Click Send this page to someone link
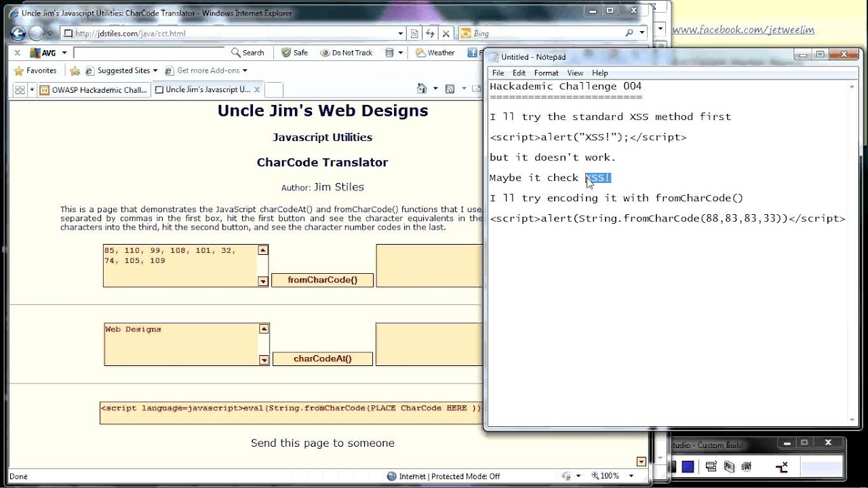Screen dimensions: 868x488 (x=323, y=443)
